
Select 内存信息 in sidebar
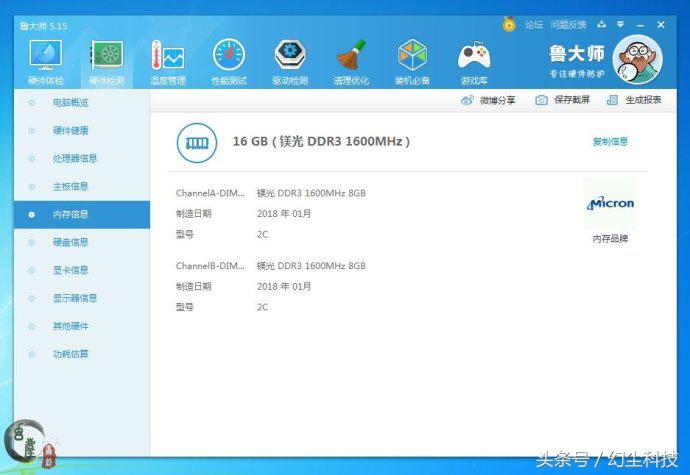tap(82, 214)
